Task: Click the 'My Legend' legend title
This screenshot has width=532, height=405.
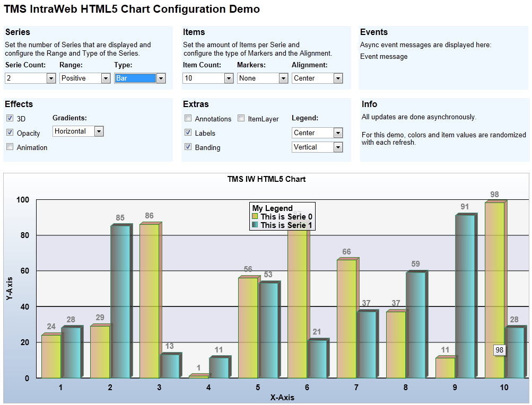Action: (x=272, y=208)
